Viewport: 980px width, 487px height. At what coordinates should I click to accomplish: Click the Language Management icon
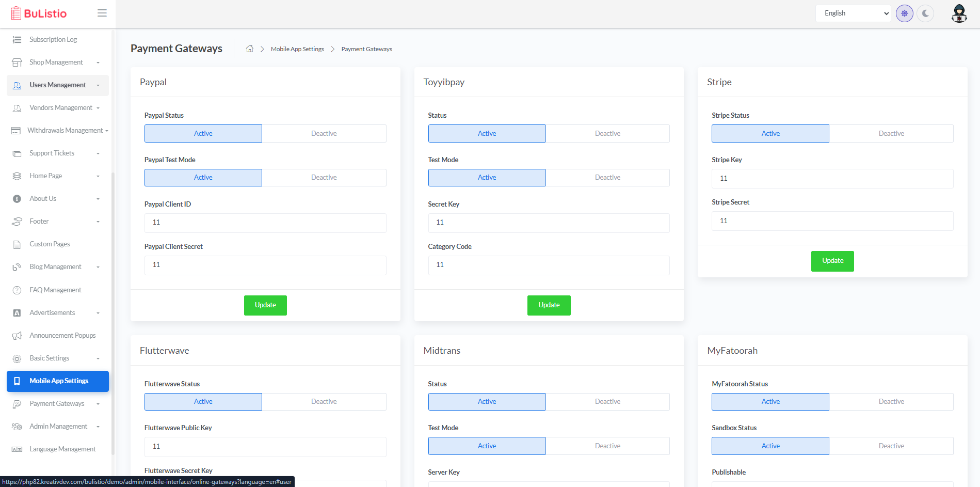click(17, 449)
